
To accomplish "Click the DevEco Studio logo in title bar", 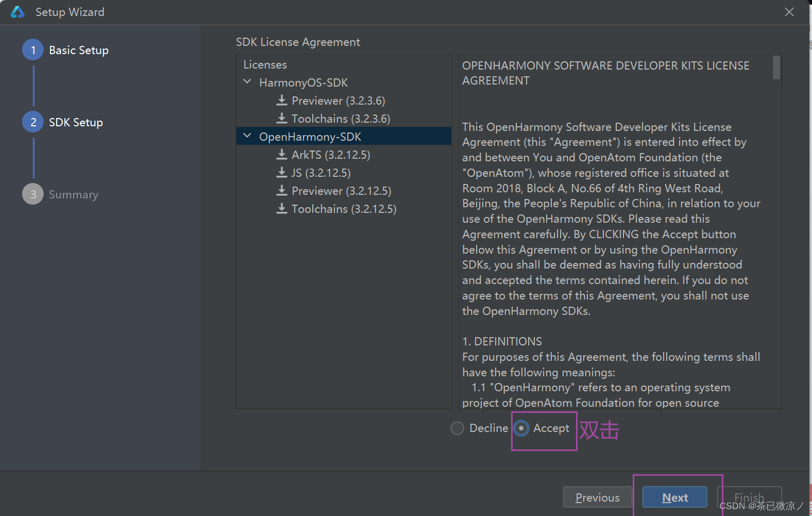I will point(18,12).
